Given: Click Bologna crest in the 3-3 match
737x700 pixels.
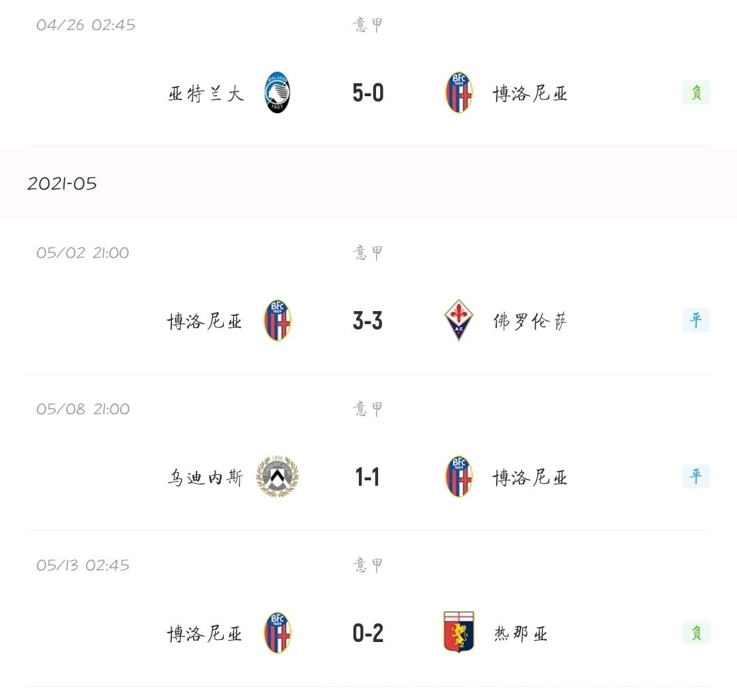Looking at the screenshot, I should pyautogui.click(x=277, y=321).
